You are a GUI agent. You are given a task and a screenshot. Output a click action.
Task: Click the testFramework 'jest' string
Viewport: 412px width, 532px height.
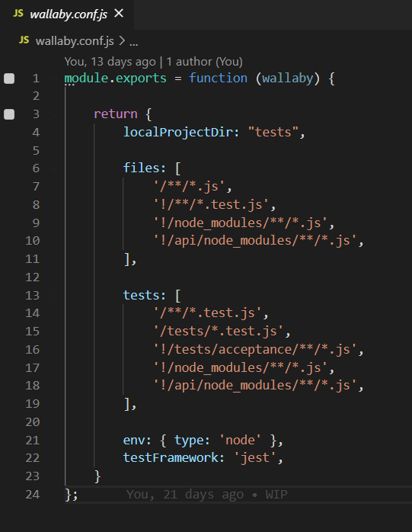click(255, 458)
